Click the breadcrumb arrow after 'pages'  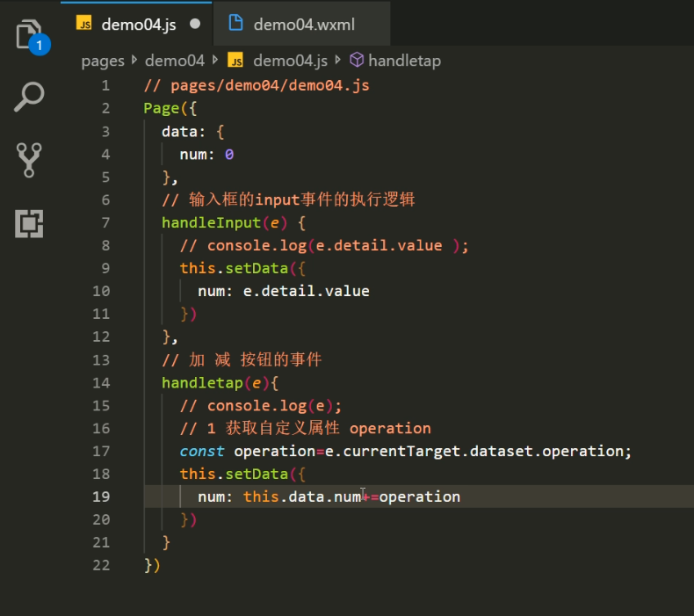click(x=134, y=60)
